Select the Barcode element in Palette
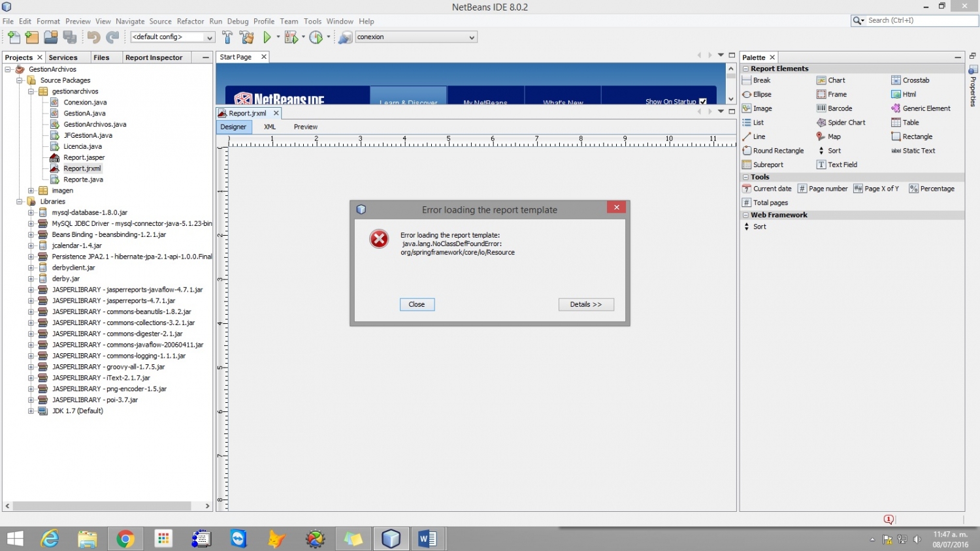This screenshot has height=551, width=980. pos(834,108)
